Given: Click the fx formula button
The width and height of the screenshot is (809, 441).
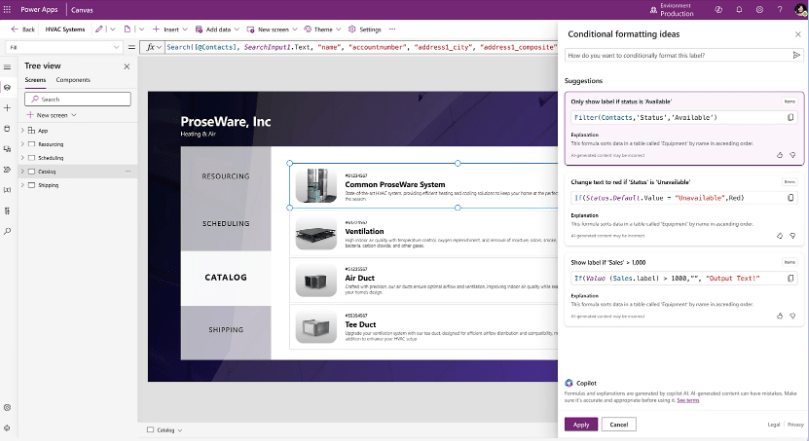Looking at the screenshot, I should tap(153, 47).
